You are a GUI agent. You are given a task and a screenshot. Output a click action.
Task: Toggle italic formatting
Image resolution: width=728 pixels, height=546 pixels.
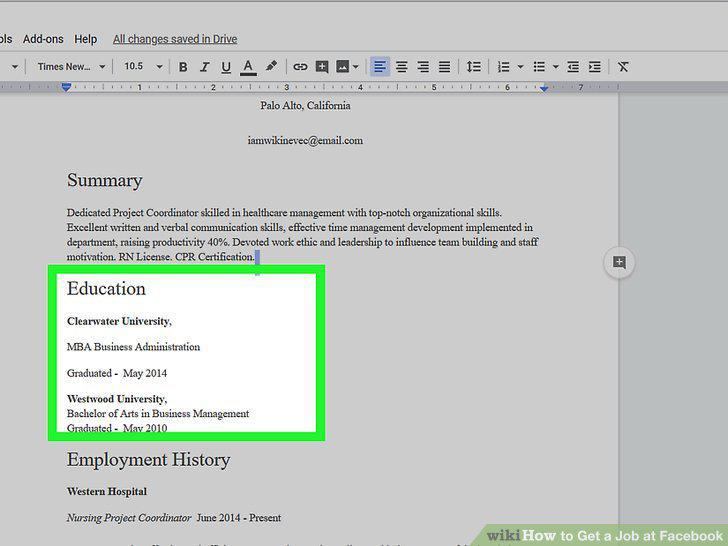click(204, 67)
